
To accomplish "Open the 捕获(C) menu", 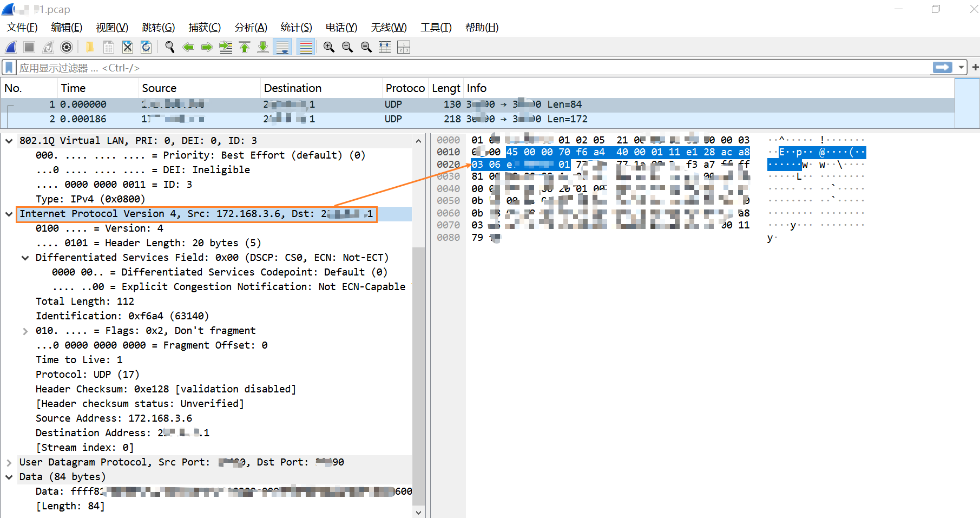I will click(x=205, y=28).
